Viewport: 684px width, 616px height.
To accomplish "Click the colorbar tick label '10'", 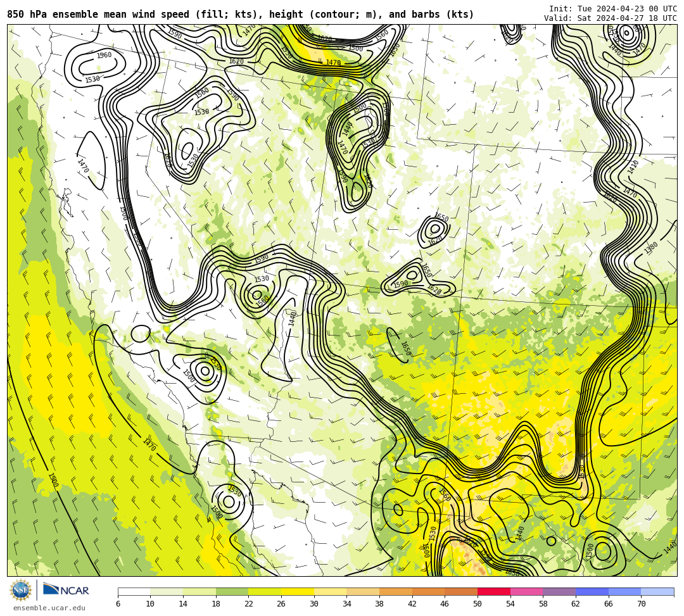I will point(150,604).
